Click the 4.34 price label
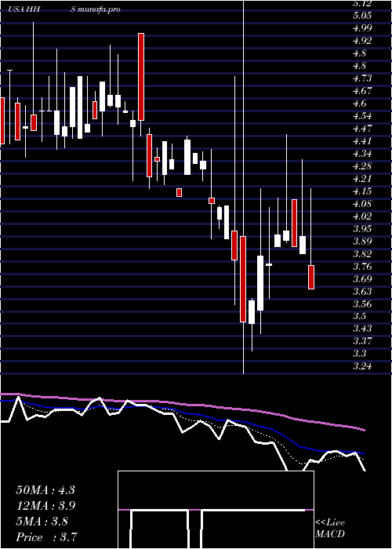This screenshot has height=549, width=392. (362, 154)
